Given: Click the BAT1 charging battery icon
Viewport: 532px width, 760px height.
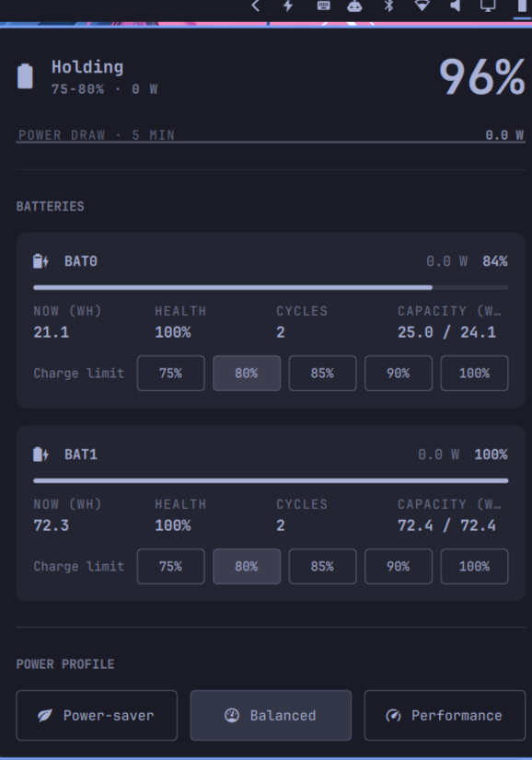Looking at the screenshot, I should tap(40, 455).
